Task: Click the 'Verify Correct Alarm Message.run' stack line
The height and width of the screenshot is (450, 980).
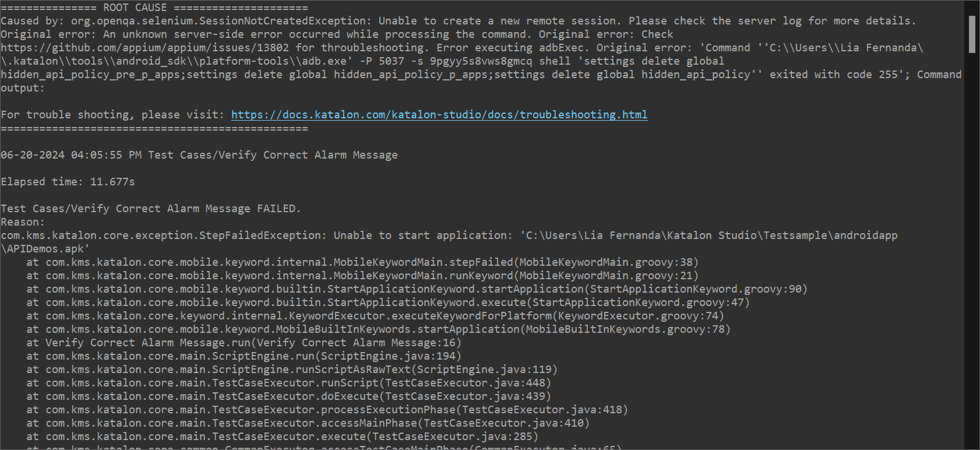Action: point(243,343)
